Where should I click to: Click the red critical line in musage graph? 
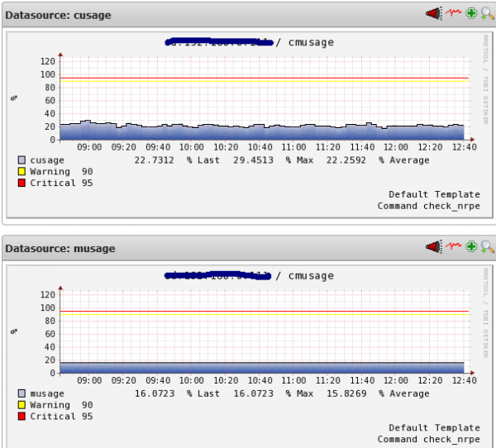(263, 311)
